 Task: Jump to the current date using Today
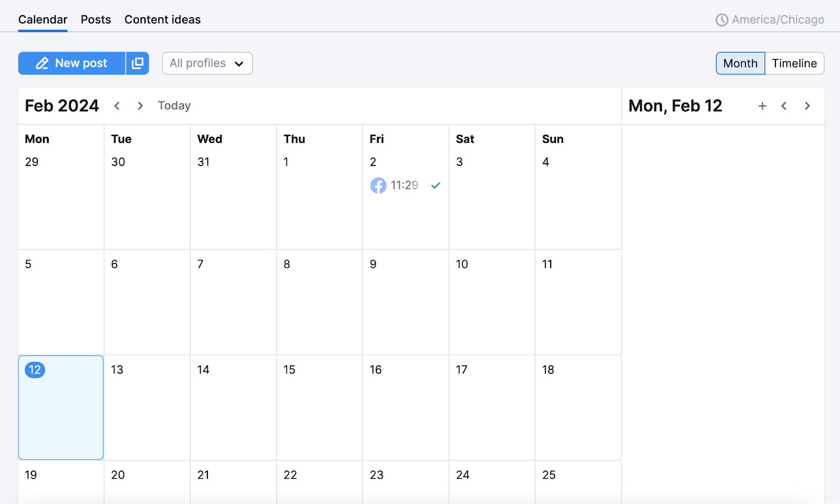click(x=174, y=106)
